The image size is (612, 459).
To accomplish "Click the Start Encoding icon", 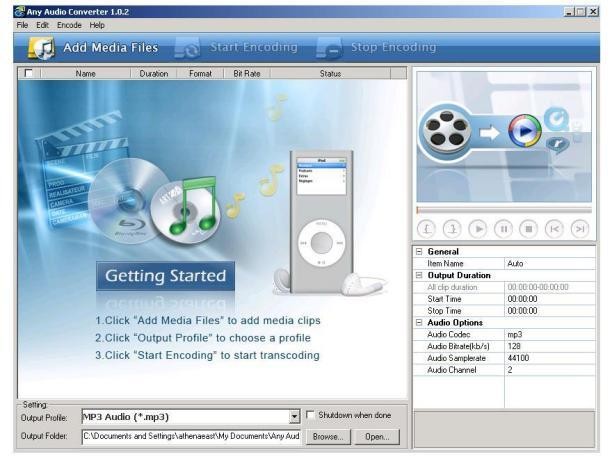I will [187, 48].
